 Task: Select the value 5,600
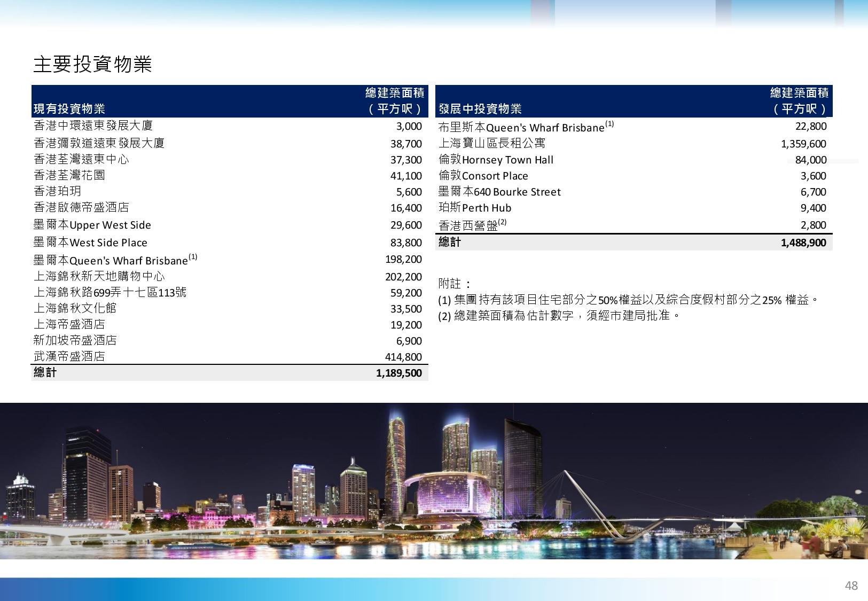pos(409,192)
